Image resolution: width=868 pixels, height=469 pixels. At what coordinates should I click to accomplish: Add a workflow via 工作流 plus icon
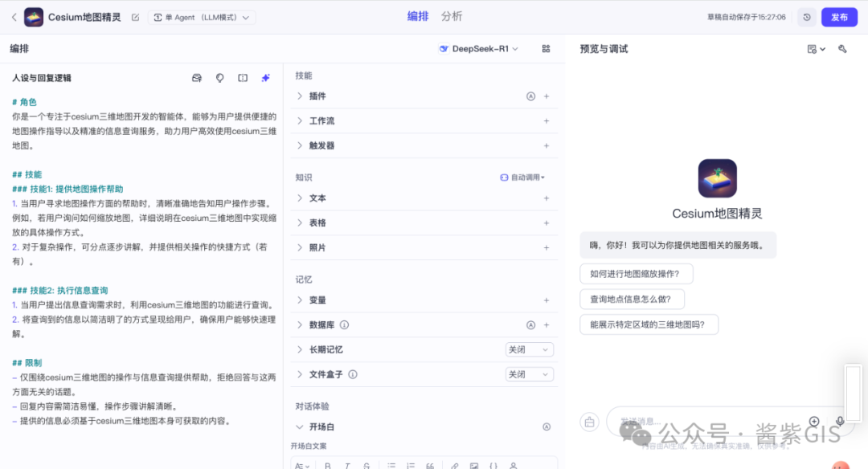pos(547,120)
